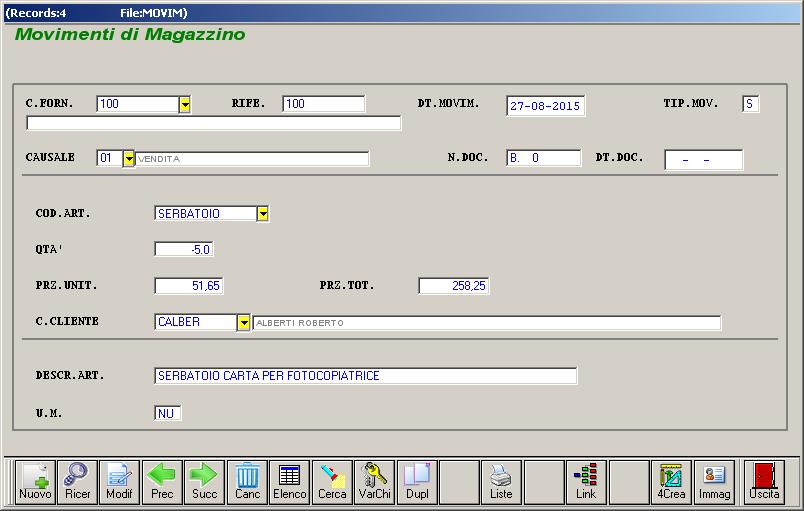The height and width of the screenshot is (511, 804).
Task: Open 4Crea design tool icon
Action: [671, 482]
